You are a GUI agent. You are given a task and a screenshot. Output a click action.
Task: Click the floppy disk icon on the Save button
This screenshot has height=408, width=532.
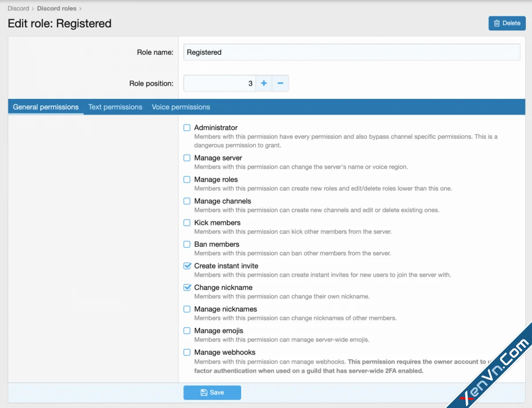pyautogui.click(x=204, y=392)
